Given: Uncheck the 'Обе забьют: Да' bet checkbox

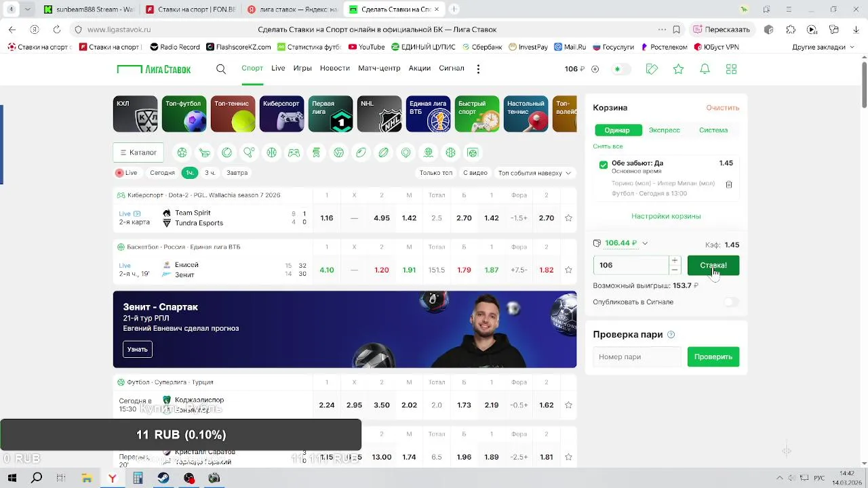Looking at the screenshot, I should click(603, 165).
